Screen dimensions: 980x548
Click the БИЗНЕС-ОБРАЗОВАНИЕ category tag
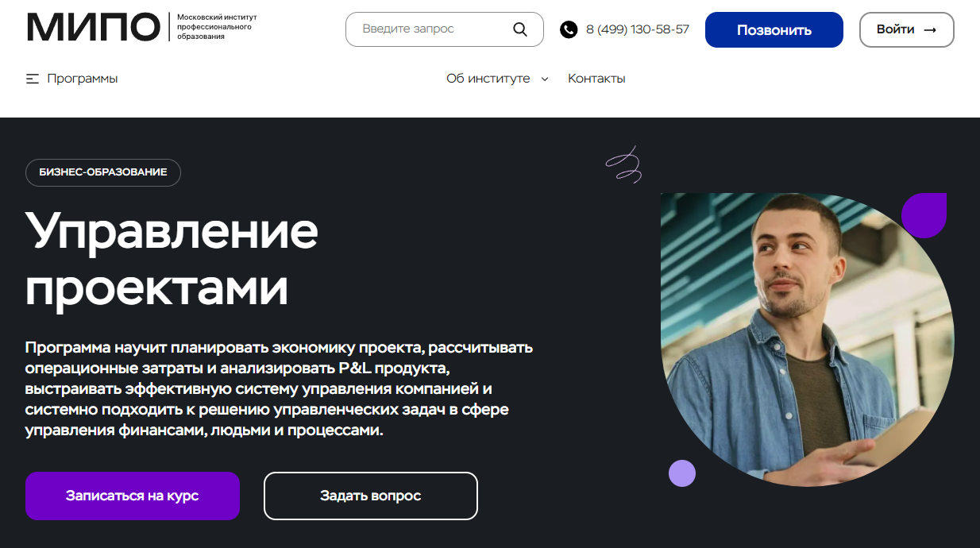103,172
